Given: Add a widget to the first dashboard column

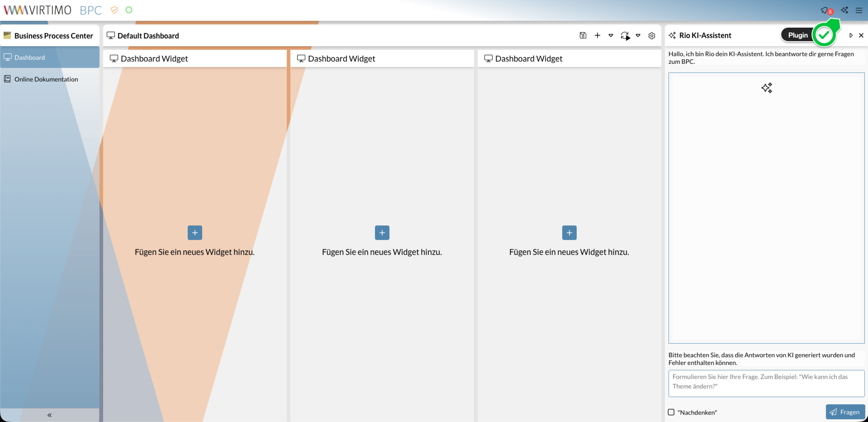Looking at the screenshot, I should point(195,233).
